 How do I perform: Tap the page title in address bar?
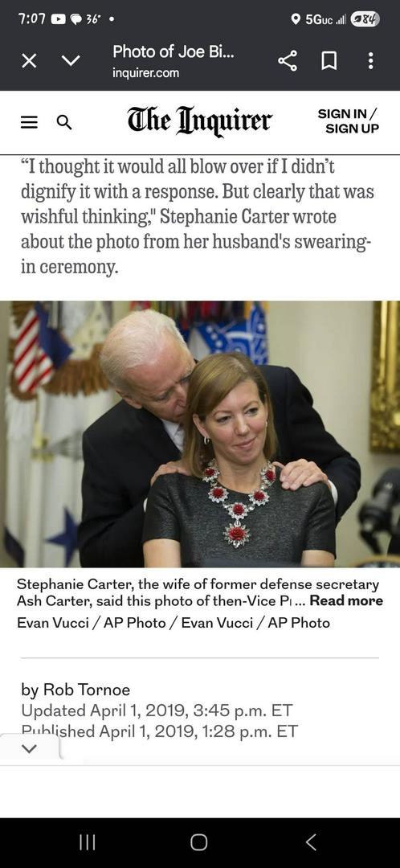(x=173, y=51)
